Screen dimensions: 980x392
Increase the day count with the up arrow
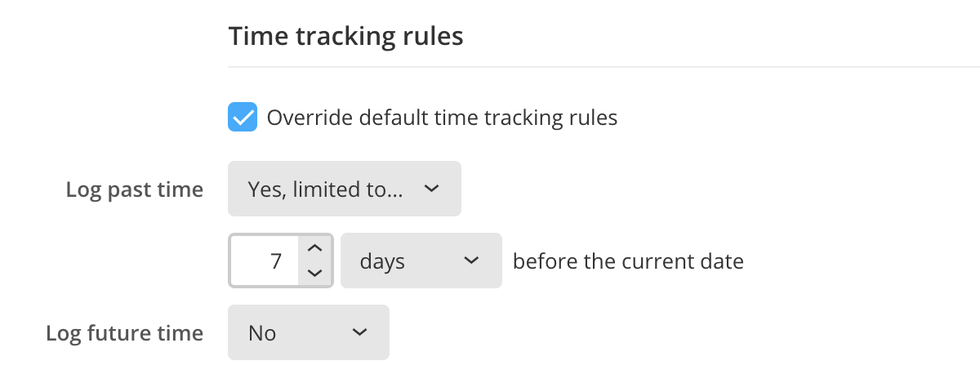(x=315, y=248)
